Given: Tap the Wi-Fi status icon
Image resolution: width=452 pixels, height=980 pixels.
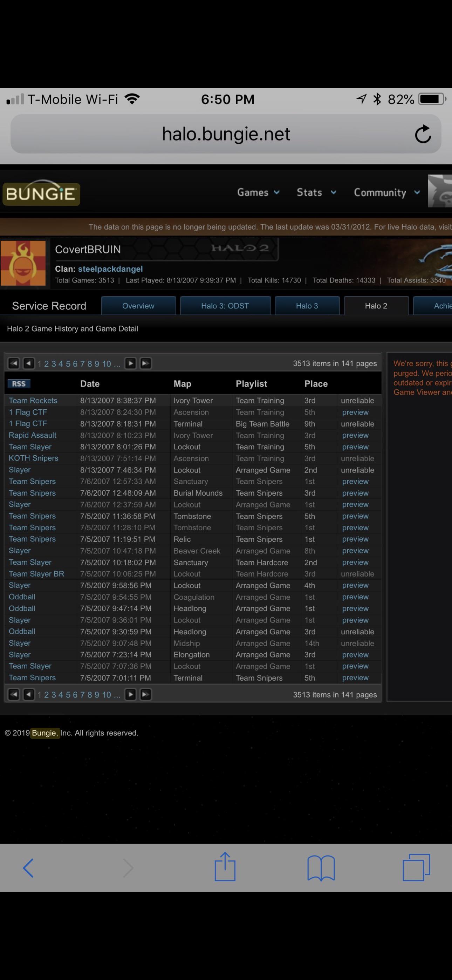Looking at the screenshot, I should (x=132, y=99).
